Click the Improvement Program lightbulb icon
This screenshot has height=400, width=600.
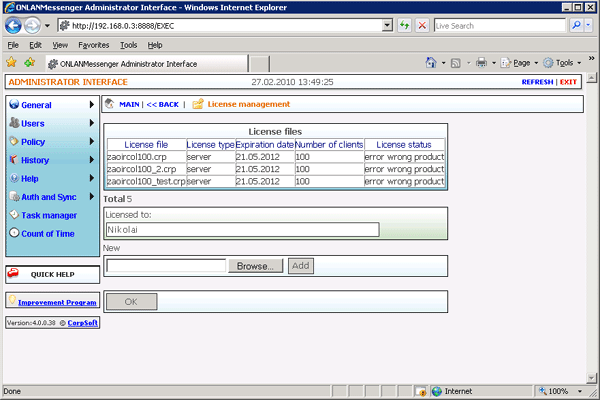click(12, 300)
